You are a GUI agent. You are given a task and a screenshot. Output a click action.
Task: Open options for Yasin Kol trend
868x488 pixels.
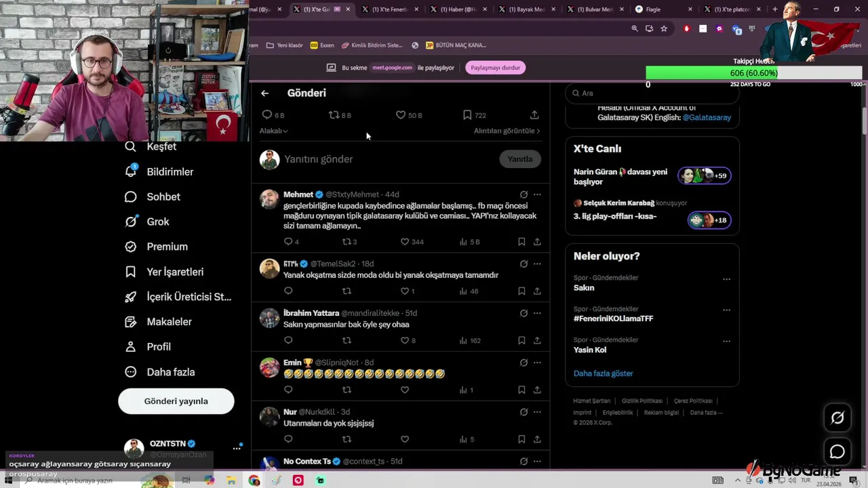pyautogui.click(x=726, y=342)
